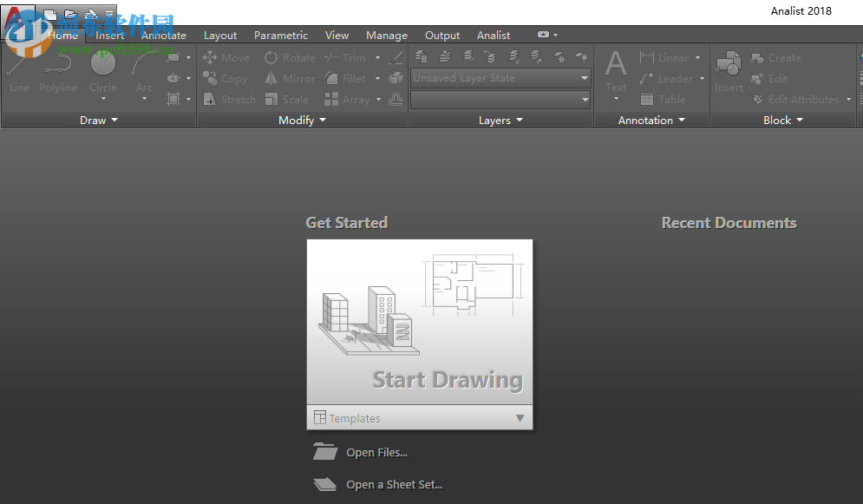Click the Move tool icon
This screenshot has height=504, width=863.
pos(210,58)
